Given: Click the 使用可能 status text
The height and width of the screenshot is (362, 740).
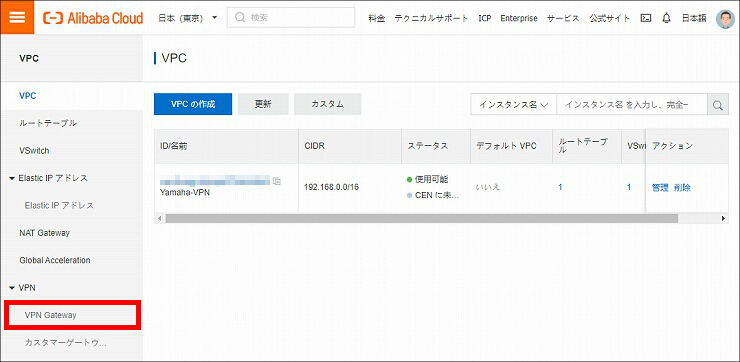Looking at the screenshot, I should [431, 179].
